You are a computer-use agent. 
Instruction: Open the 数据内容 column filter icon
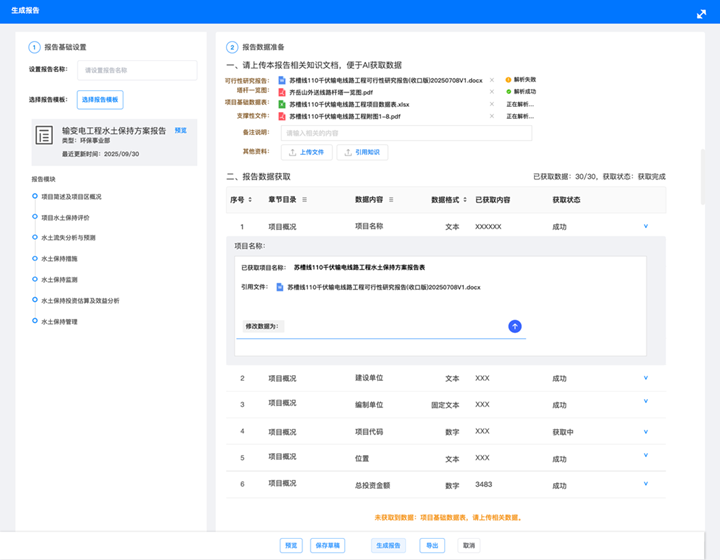[x=391, y=200]
